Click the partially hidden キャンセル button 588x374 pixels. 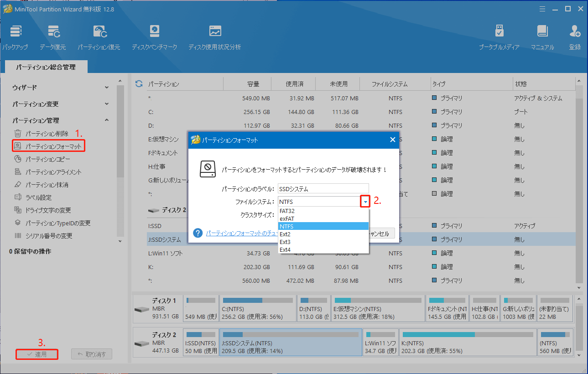tap(381, 233)
